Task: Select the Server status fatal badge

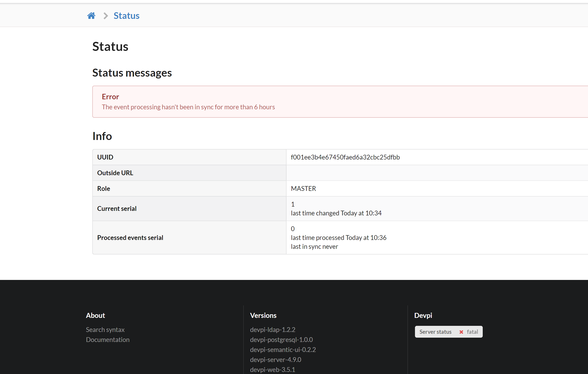Action: [448, 332]
